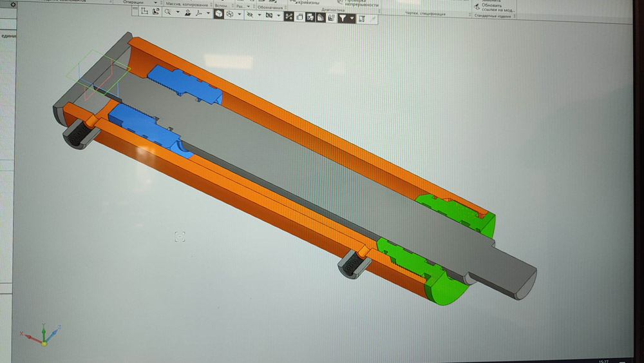Click the Стандартные изделия panel label

(493, 16)
